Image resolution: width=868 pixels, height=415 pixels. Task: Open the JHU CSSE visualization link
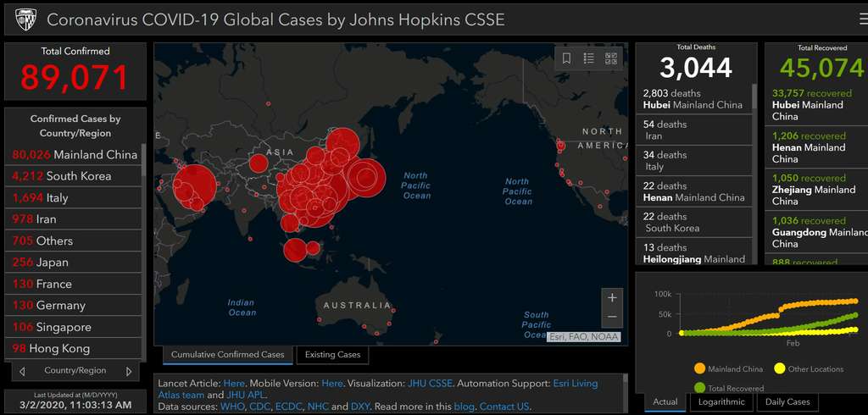tap(430, 383)
